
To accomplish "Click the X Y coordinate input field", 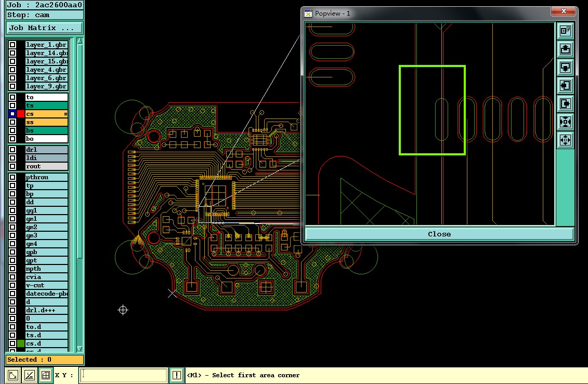I will pos(123,375).
